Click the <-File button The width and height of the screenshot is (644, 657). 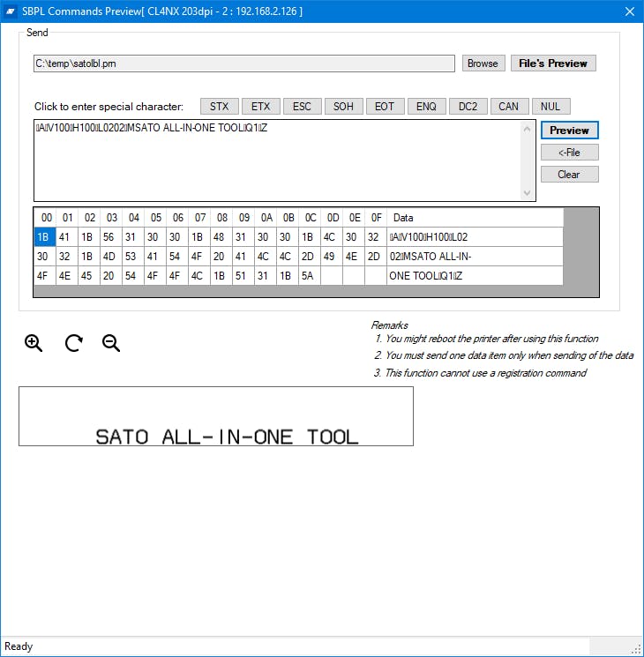[569, 153]
